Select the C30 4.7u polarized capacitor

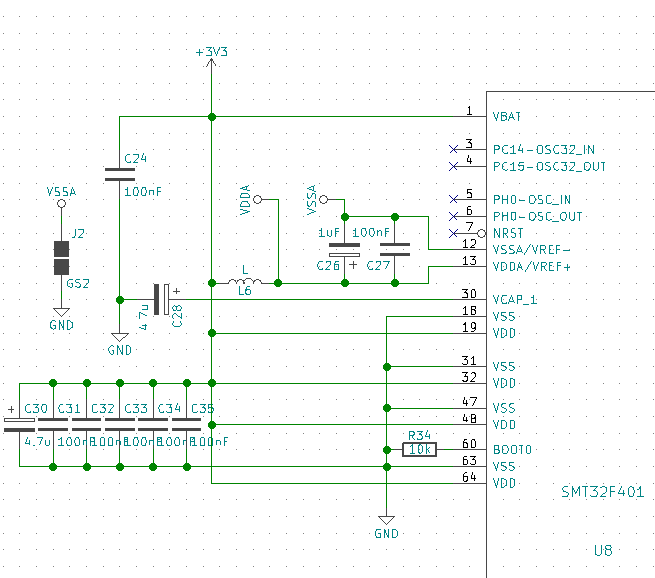coord(19,424)
